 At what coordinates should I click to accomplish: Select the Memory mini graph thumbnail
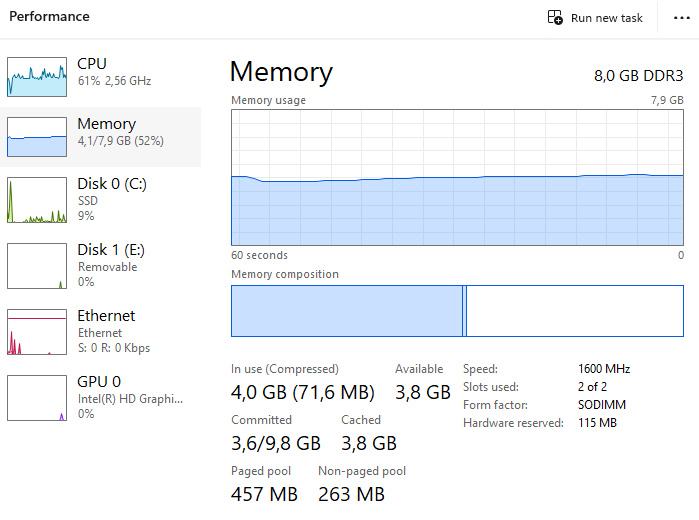[37, 137]
